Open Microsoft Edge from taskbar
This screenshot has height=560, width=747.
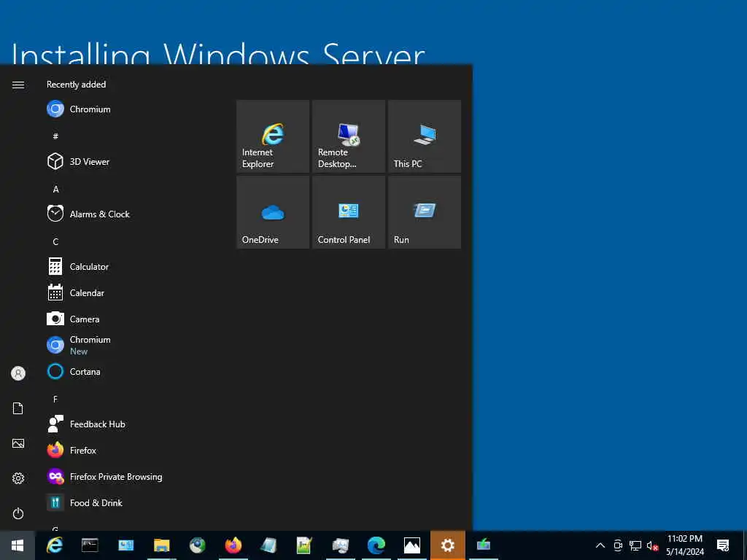(x=376, y=545)
